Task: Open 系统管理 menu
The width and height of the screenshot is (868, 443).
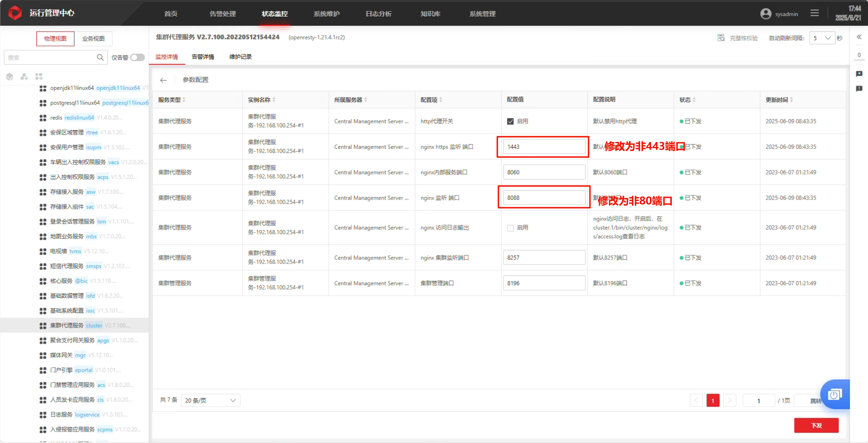Action: pyautogui.click(x=483, y=14)
